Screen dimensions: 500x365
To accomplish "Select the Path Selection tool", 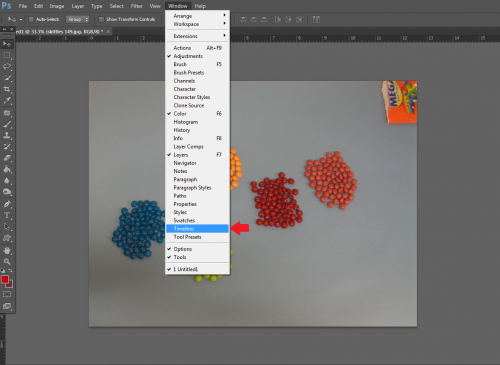I will click(7, 227).
